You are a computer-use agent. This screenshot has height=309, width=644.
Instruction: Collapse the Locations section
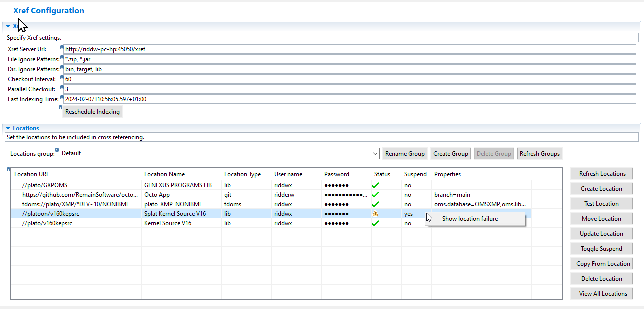click(8, 128)
